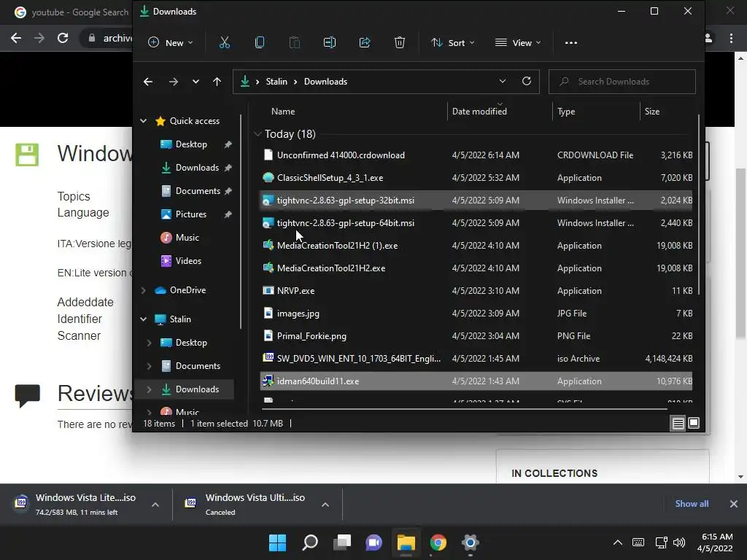
Task: Show hidden system tray icons
Action: (x=617, y=542)
